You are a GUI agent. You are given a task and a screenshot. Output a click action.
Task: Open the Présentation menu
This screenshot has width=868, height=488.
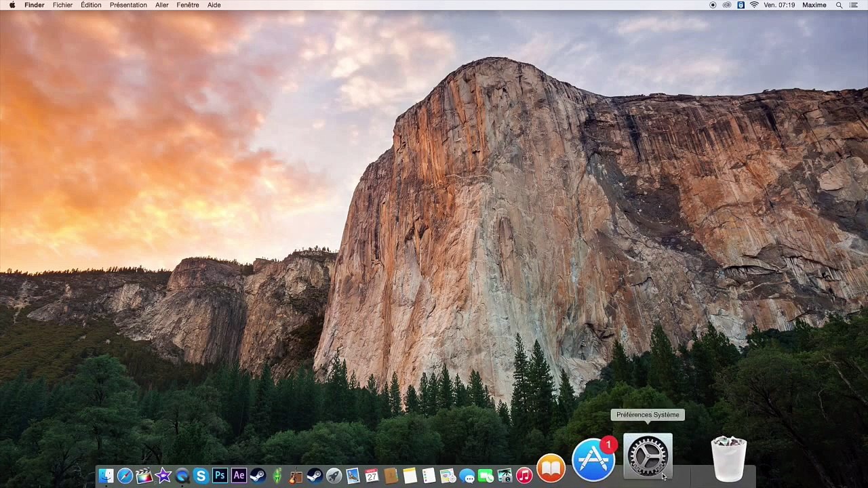[128, 5]
